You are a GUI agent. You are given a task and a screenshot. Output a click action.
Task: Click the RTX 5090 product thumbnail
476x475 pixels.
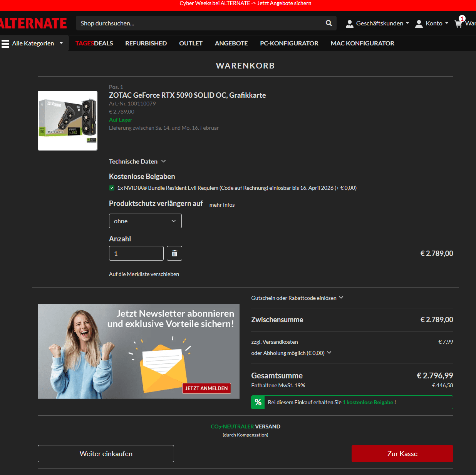pos(67,120)
